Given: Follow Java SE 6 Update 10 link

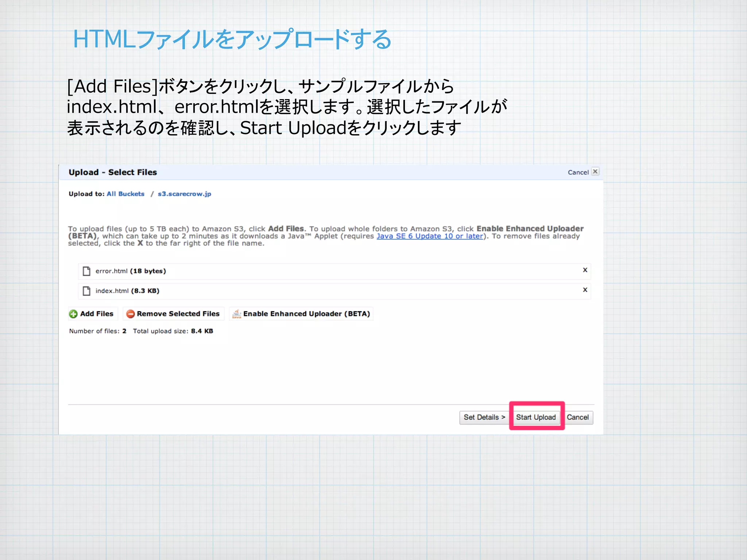Looking at the screenshot, I should pos(430,236).
